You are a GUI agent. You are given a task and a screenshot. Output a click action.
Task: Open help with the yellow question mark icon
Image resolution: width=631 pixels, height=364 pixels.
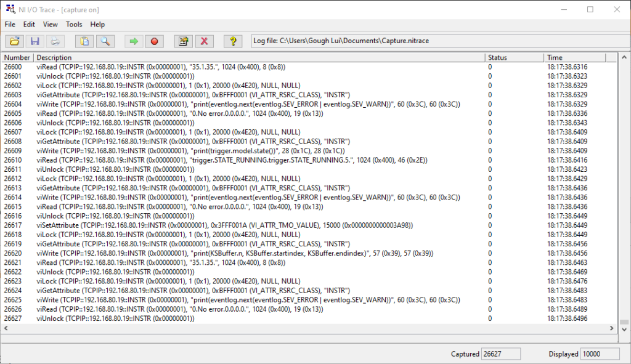[233, 41]
